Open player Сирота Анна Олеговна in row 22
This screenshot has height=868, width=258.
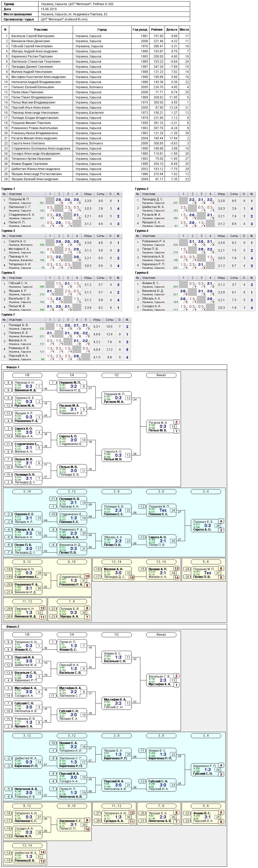[28, 143]
